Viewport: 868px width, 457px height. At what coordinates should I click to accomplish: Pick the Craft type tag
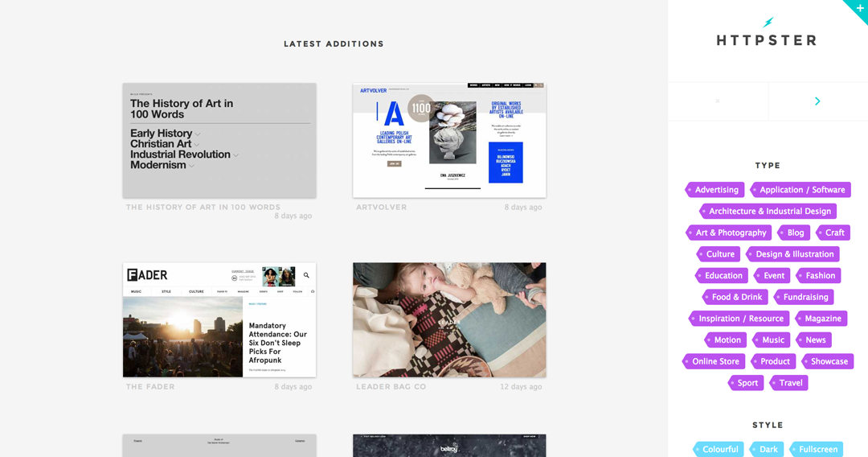pos(833,233)
